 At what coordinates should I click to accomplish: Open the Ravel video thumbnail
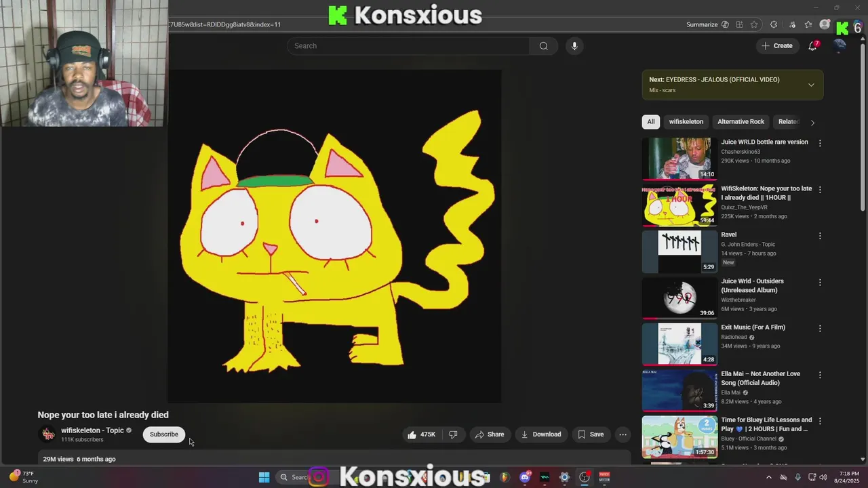[679, 251]
